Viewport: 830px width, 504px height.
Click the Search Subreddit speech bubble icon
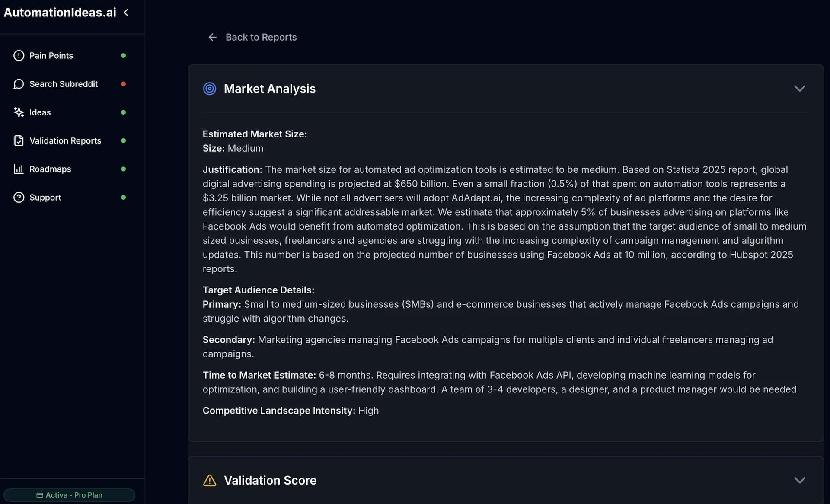(19, 84)
